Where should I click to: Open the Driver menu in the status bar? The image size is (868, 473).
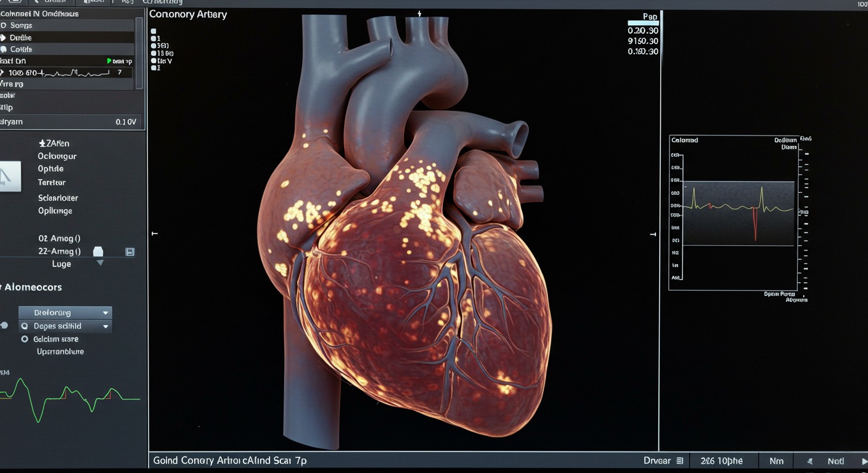pyautogui.click(x=656, y=461)
